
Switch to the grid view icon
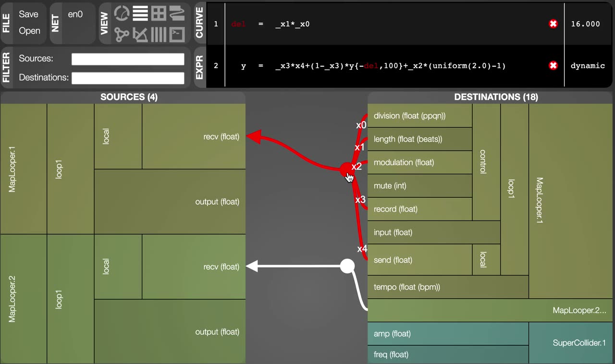pyautogui.click(x=159, y=14)
